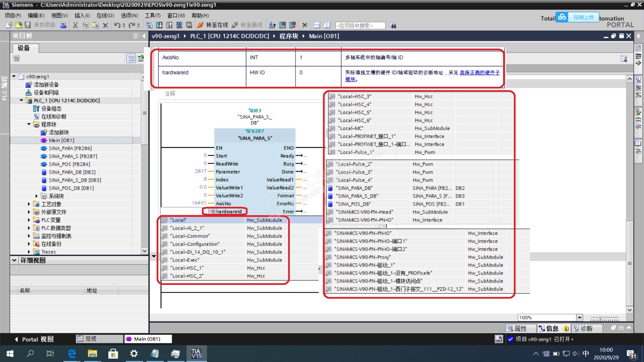Click the undo arrow icon
The width and height of the screenshot is (644, 362).
pyautogui.click(x=117, y=25)
